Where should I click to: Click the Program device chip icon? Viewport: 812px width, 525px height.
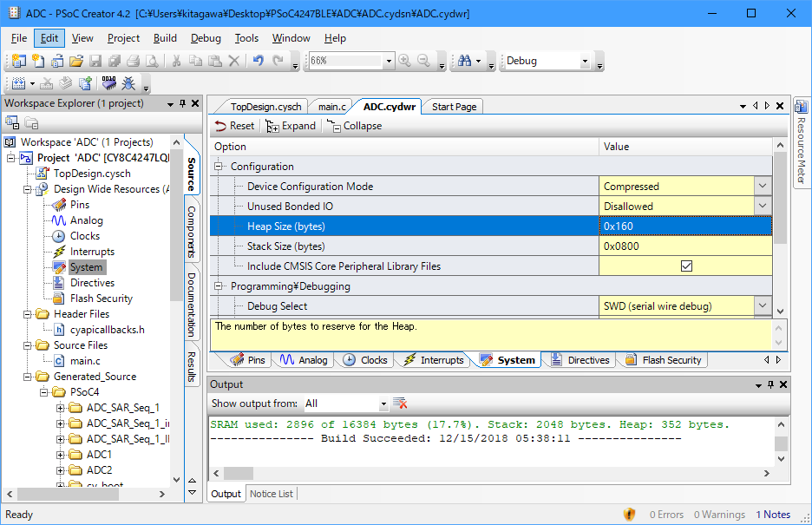pos(108,83)
